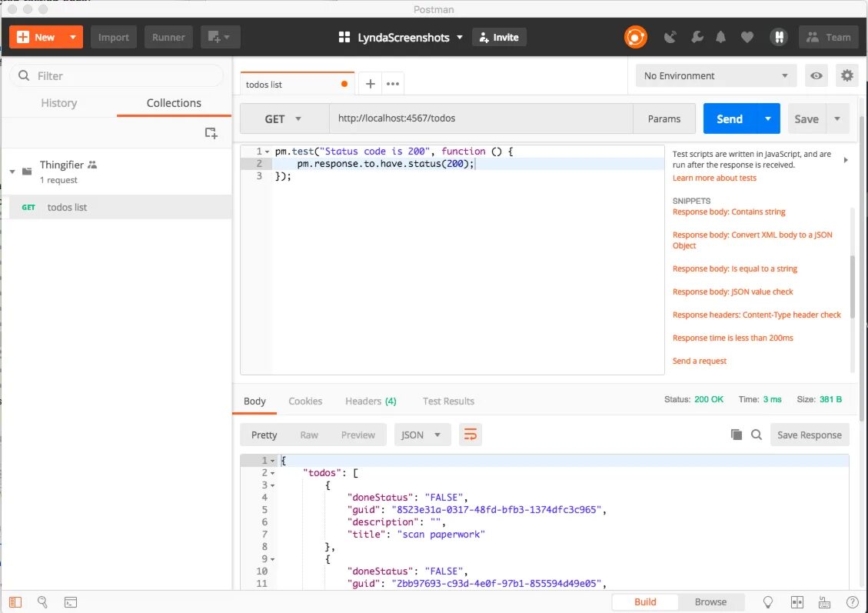The height and width of the screenshot is (613, 868).
Task: Copy response body to clipboard
Action: pos(737,435)
